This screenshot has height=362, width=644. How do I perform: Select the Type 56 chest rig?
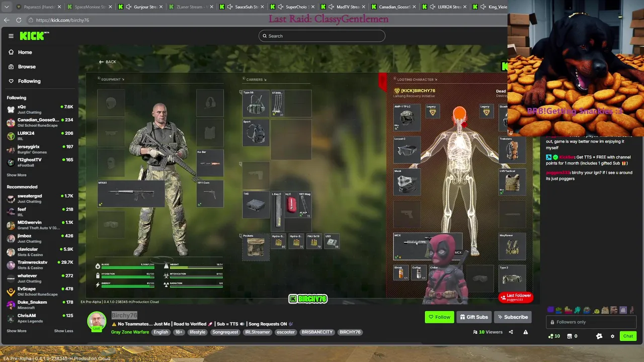[x=256, y=103]
